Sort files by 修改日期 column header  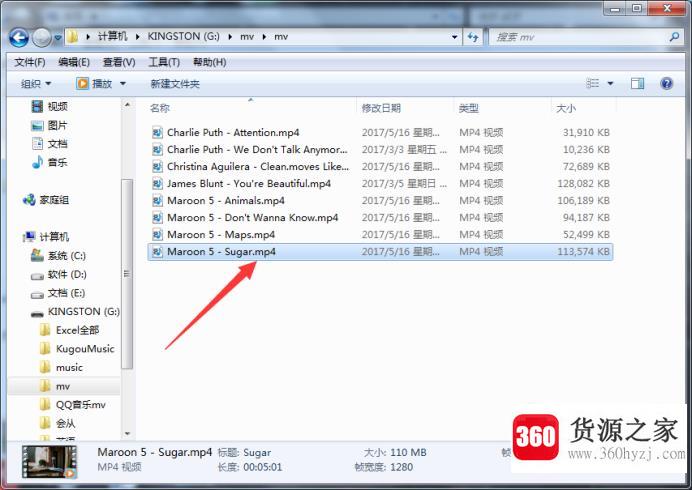point(381,108)
